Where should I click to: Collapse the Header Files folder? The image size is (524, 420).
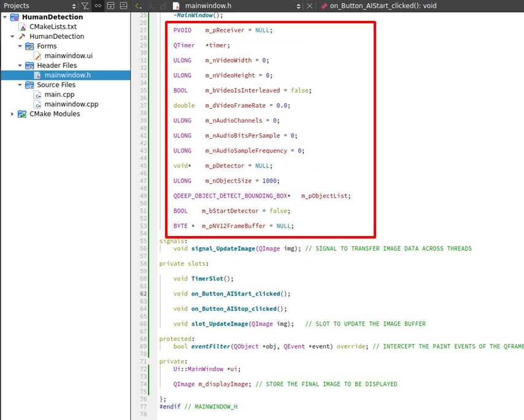pyautogui.click(x=20, y=65)
